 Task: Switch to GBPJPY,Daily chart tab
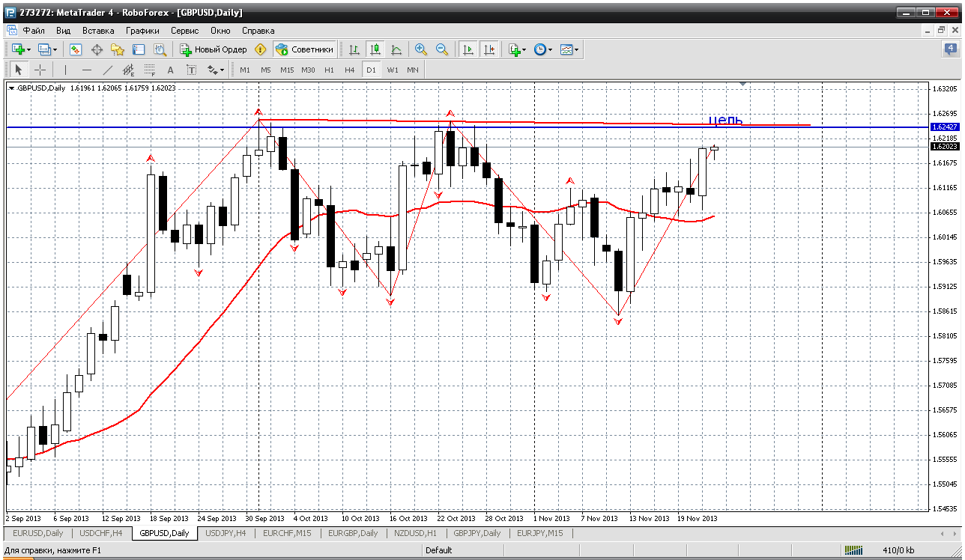coord(477,533)
